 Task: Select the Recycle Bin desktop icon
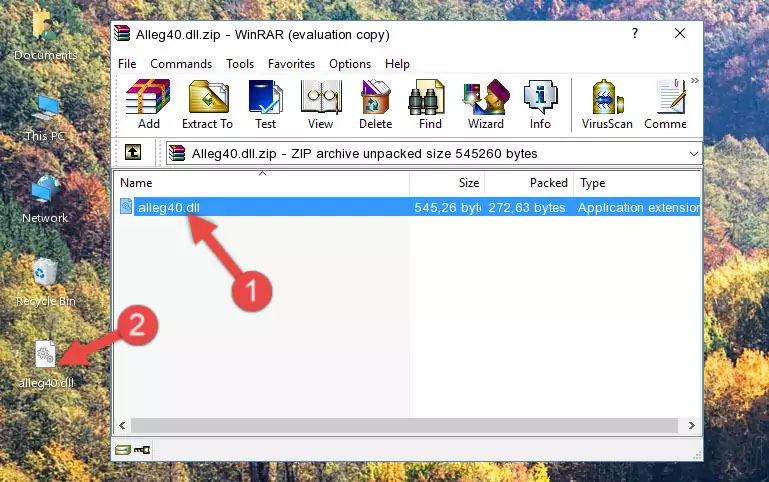point(46,282)
